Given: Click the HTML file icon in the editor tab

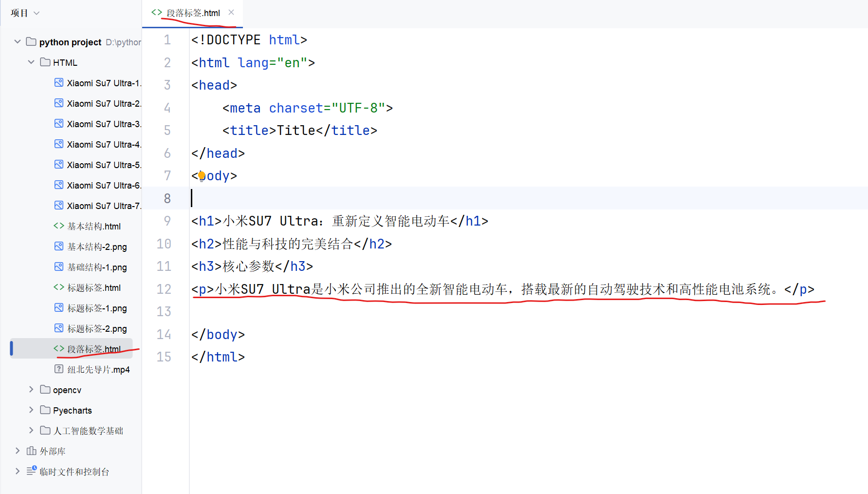Looking at the screenshot, I should 156,13.
